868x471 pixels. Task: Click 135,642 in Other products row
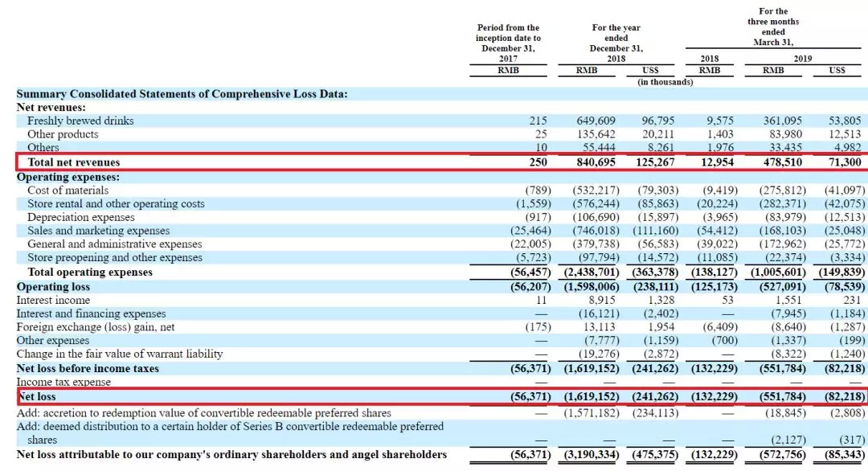[x=595, y=134]
